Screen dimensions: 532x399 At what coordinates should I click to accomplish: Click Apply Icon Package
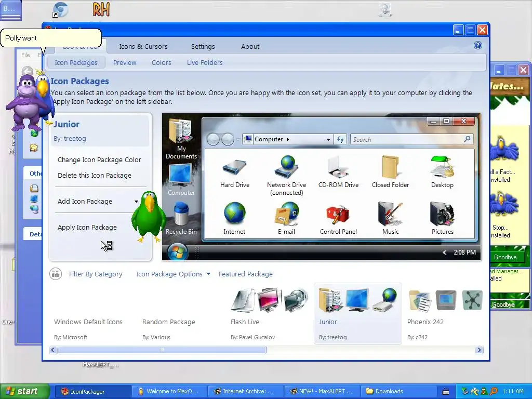tap(87, 228)
